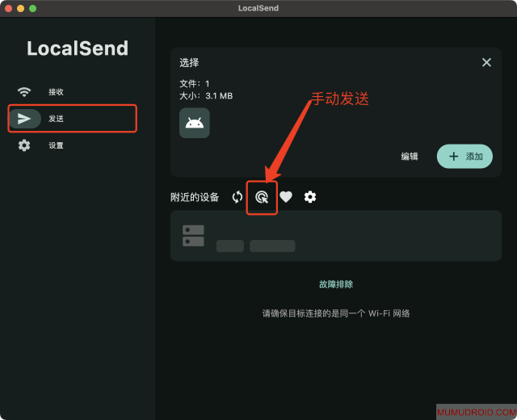Viewport: 517px width, 420px height.
Task: Maximize the window with green button
Action: coord(32,8)
